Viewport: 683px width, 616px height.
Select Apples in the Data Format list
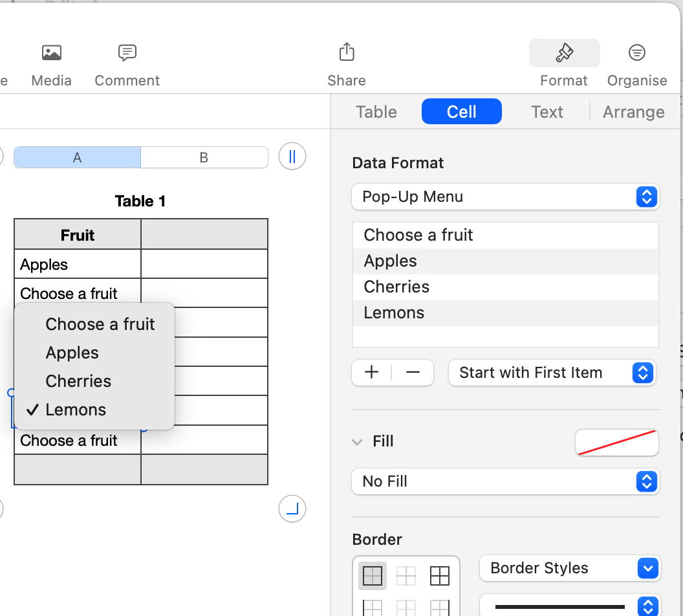click(391, 261)
